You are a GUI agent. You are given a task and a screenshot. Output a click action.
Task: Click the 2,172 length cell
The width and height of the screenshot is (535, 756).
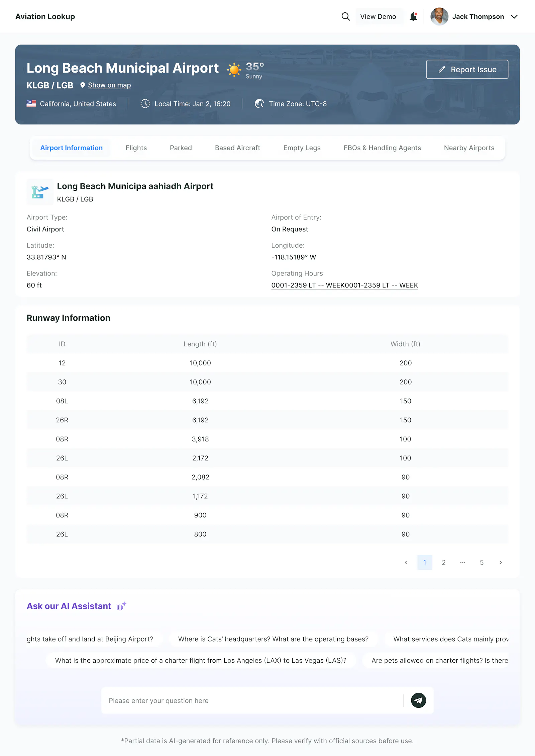click(x=200, y=458)
